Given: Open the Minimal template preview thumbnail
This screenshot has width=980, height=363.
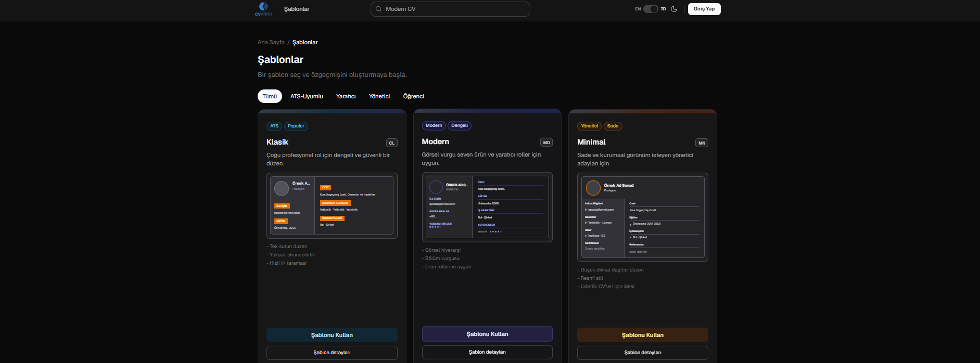Looking at the screenshot, I should (x=643, y=217).
